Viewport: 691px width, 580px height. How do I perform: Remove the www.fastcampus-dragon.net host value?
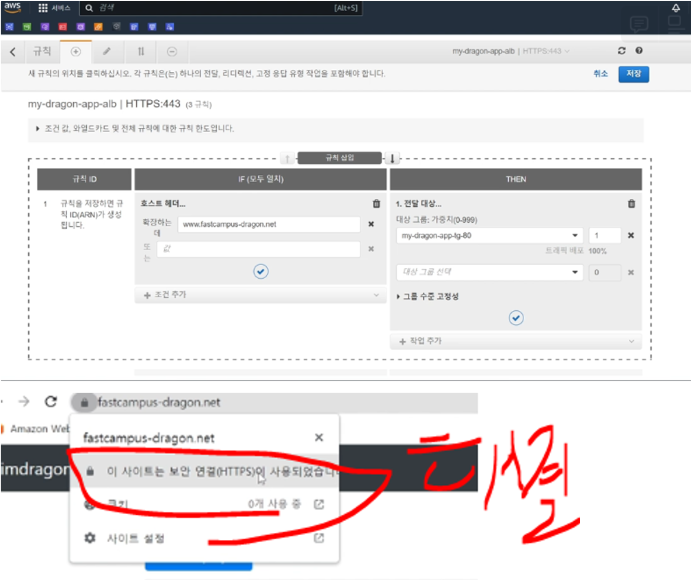pos(371,224)
